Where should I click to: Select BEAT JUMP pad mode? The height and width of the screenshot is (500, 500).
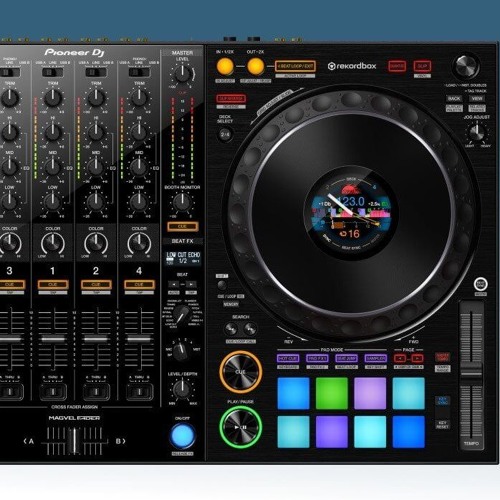[346, 358]
